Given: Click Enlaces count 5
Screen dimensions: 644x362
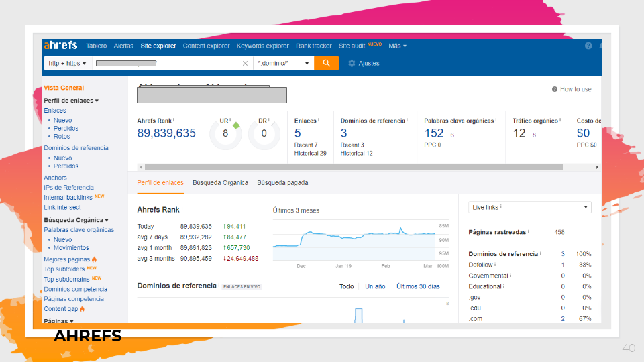Looking at the screenshot, I should coord(297,133).
